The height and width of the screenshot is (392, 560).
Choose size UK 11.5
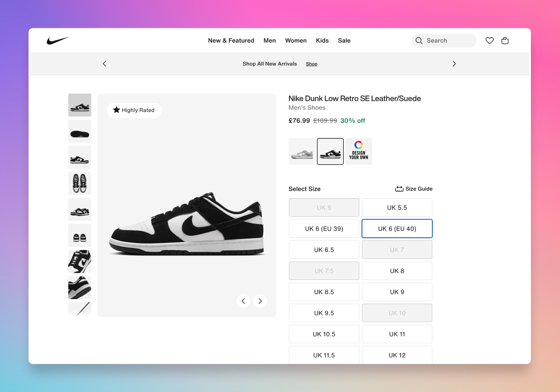point(324,355)
